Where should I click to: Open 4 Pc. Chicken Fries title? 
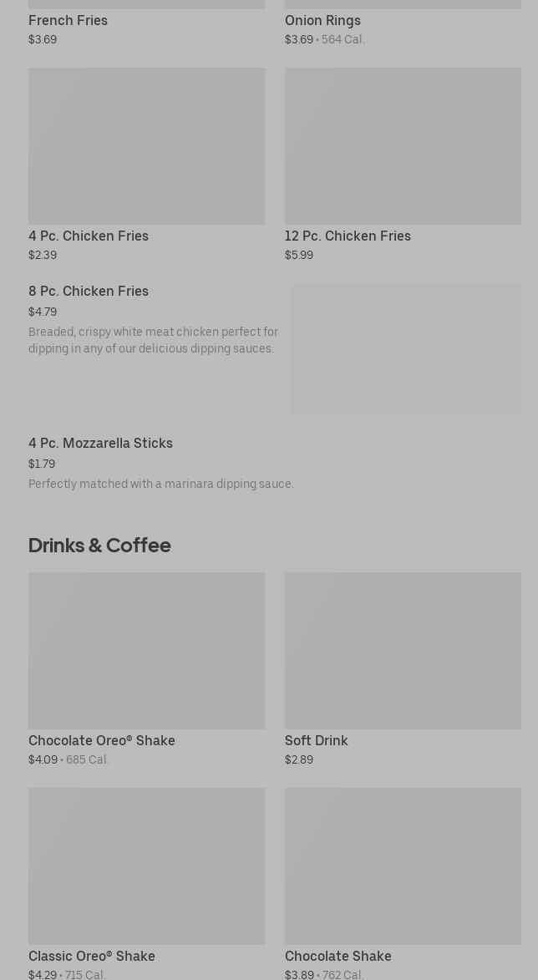[x=89, y=236]
